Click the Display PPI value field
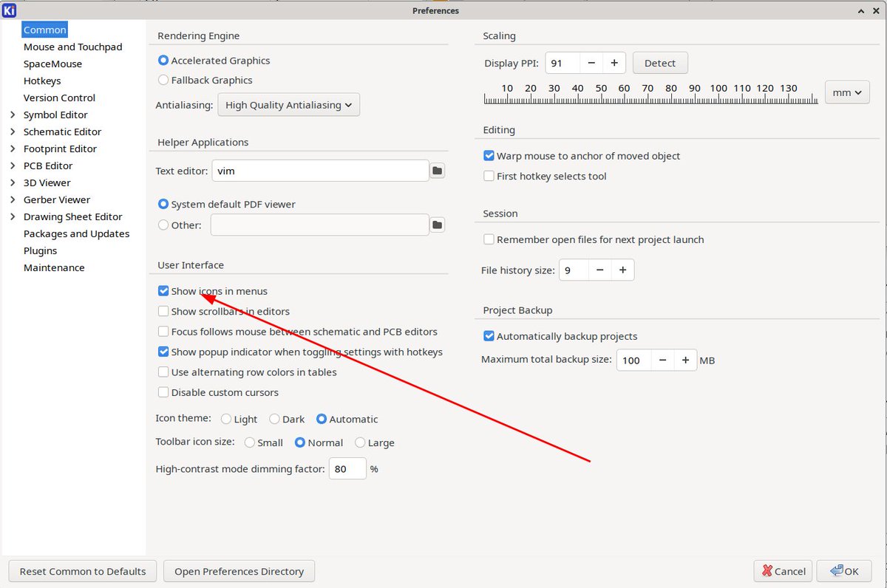This screenshot has width=887, height=588. pyautogui.click(x=563, y=63)
